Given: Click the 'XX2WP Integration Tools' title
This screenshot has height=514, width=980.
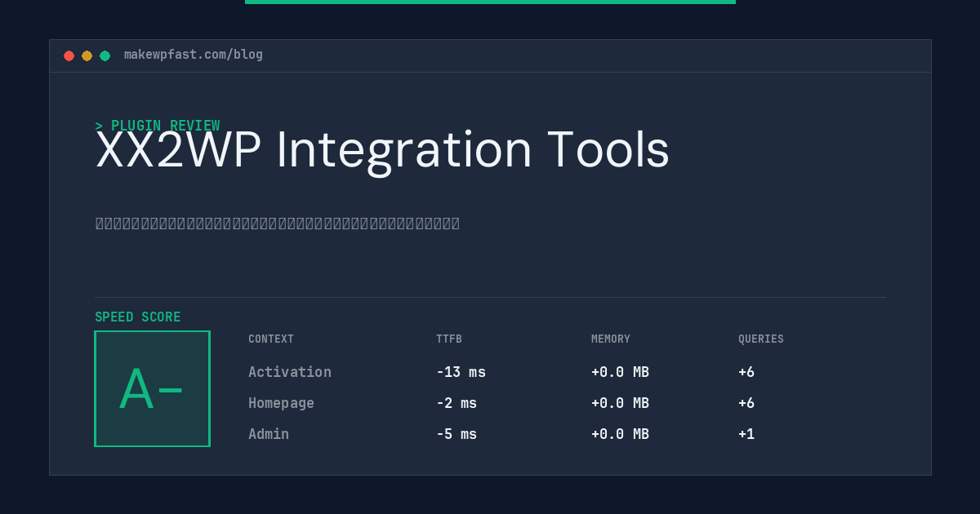Looking at the screenshot, I should [382, 150].
